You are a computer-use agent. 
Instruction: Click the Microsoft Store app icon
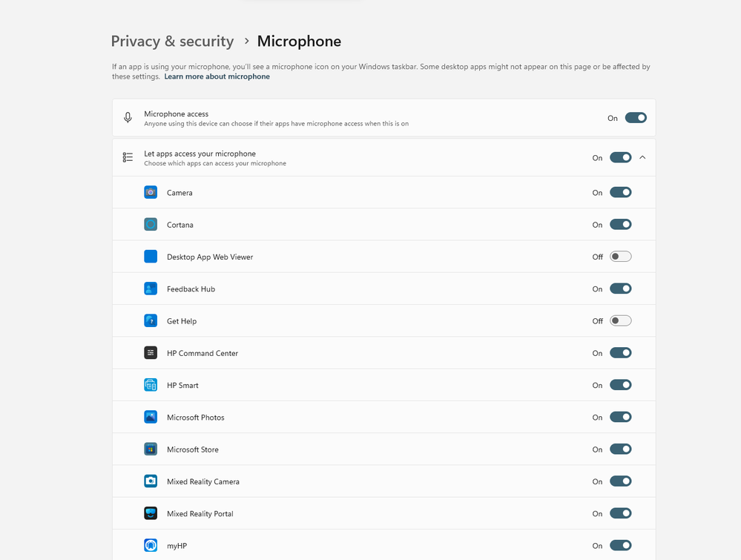(x=151, y=449)
